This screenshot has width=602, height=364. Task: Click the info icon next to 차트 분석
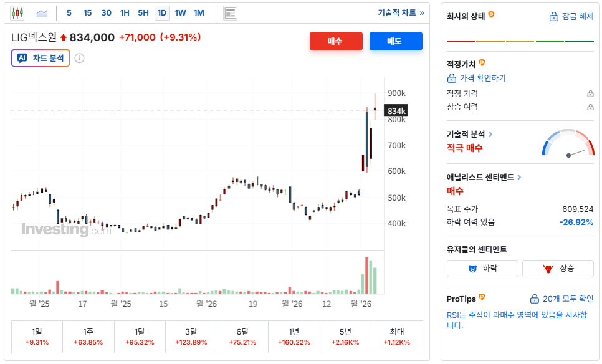[x=78, y=58]
